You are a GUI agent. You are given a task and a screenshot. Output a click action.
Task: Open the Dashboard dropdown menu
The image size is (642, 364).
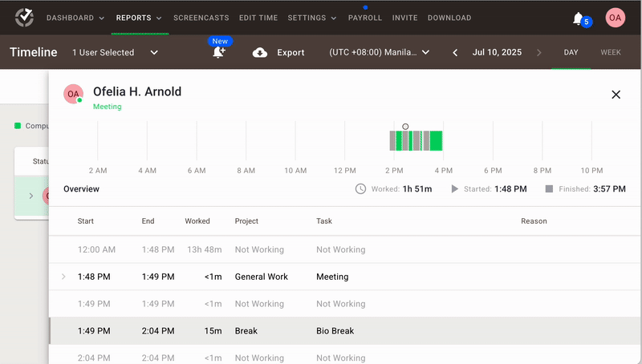click(75, 18)
